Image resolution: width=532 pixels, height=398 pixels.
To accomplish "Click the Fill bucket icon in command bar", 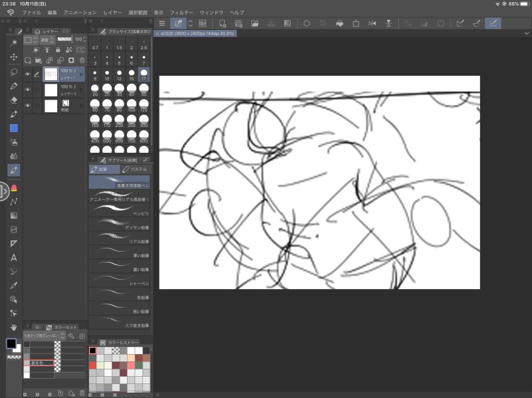I will (339, 23).
